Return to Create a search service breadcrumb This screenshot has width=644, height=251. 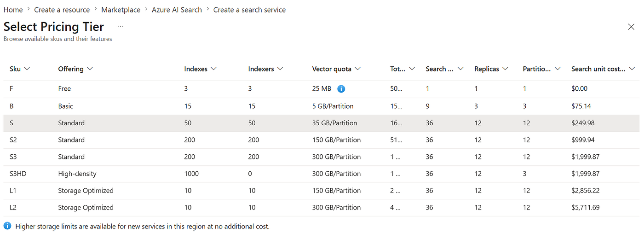[x=249, y=10]
